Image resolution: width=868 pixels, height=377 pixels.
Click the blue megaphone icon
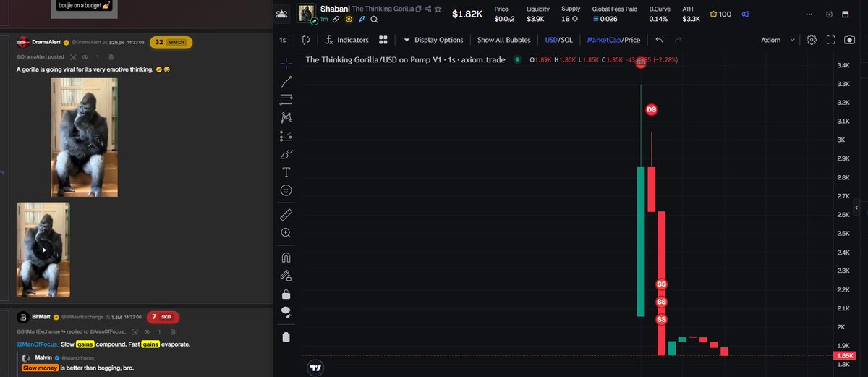[745, 14]
